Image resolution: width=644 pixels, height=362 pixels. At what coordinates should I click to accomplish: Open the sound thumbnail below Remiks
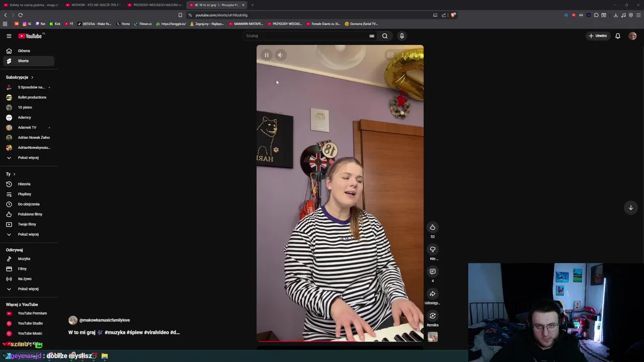click(x=433, y=337)
